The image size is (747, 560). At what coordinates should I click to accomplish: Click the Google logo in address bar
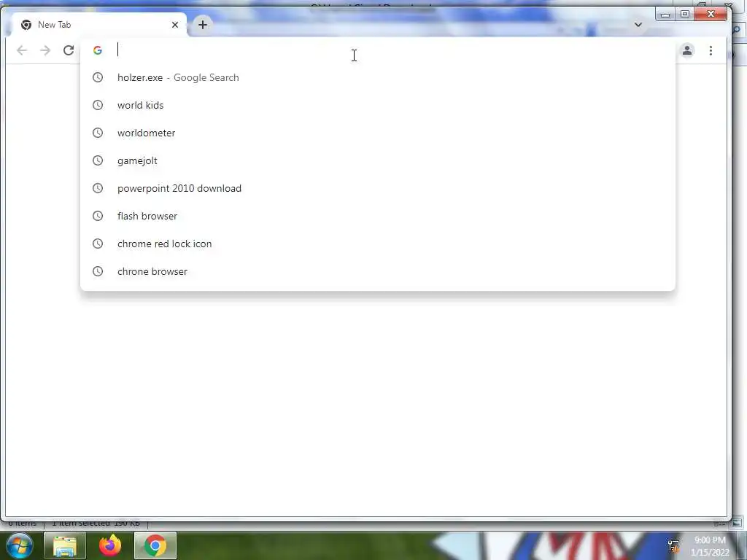click(x=98, y=50)
